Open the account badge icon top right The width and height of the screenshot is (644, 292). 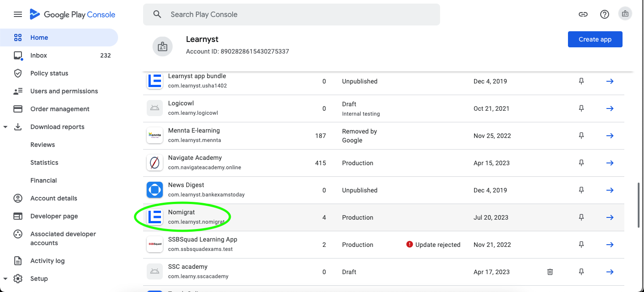tap(625, 14)
